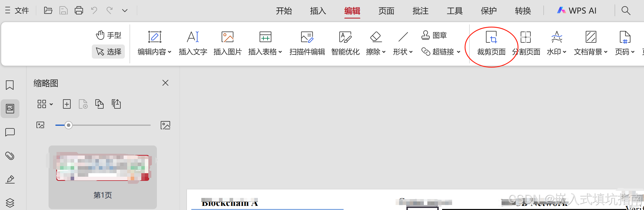The height and width of the screenshot is (210, 644).
Task: Click the 水印 watermark icon
Action: (x=557, y=37)
